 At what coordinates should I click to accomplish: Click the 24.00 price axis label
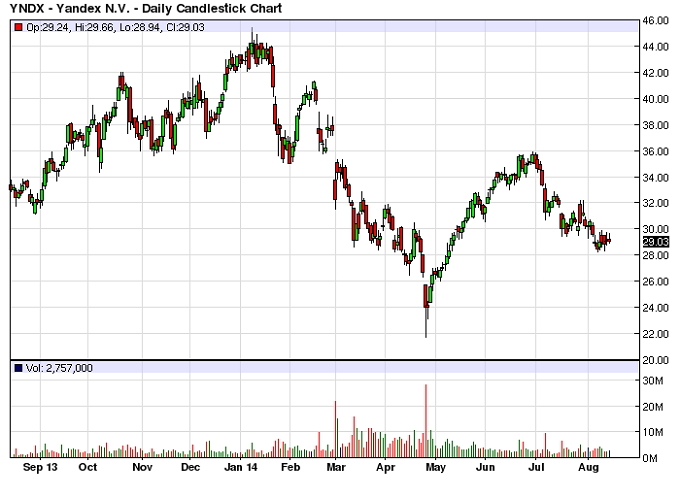click(x=656, y=307)
